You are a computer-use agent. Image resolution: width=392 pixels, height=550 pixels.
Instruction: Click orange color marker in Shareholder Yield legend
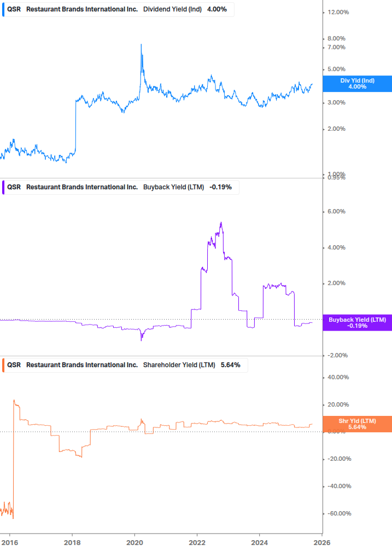[x=3, y=364]
